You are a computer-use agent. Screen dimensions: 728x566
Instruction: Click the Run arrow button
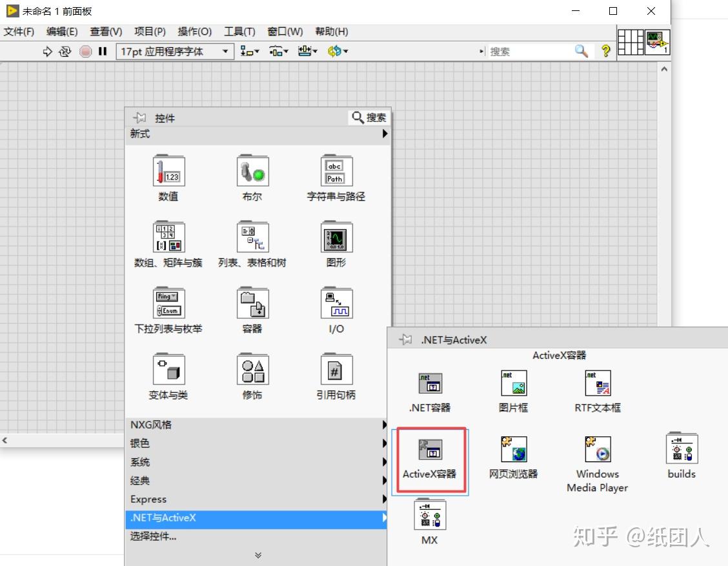click(x=47, y=51)
